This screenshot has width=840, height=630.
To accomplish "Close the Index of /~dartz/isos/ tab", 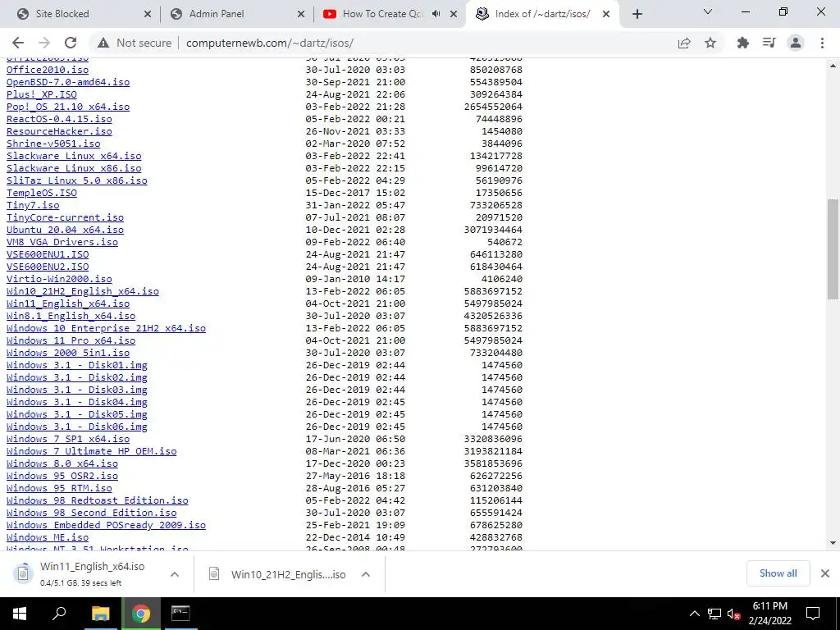I will [x=606, y=15].
